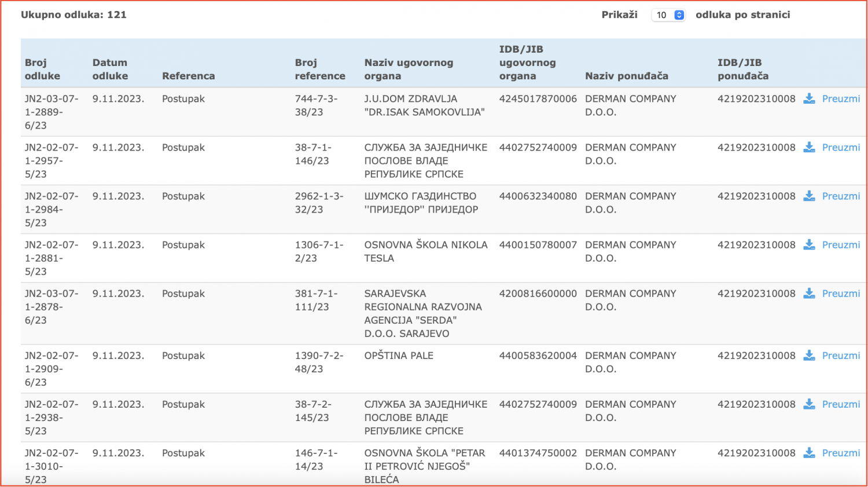The height and width of the screenshot is (487, 868).
Task: Click download icon for reference 38-7-1-146/23 row
Action: point(809,148)
